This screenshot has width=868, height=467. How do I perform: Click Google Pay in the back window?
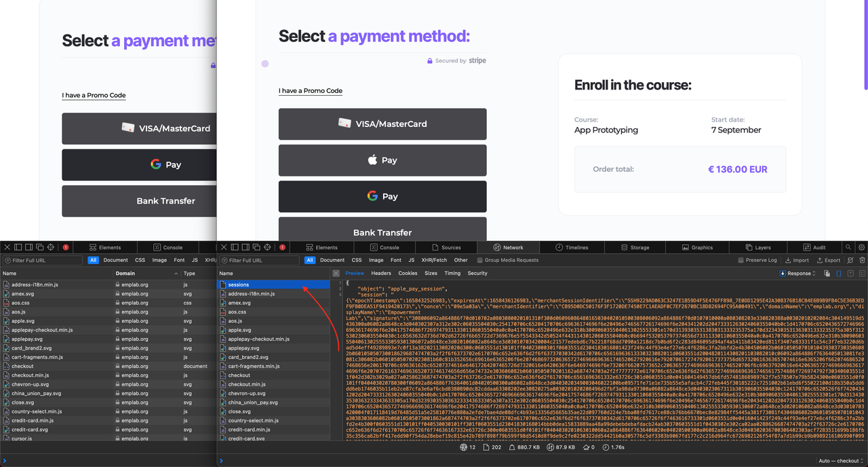click(x=139, y=164)
